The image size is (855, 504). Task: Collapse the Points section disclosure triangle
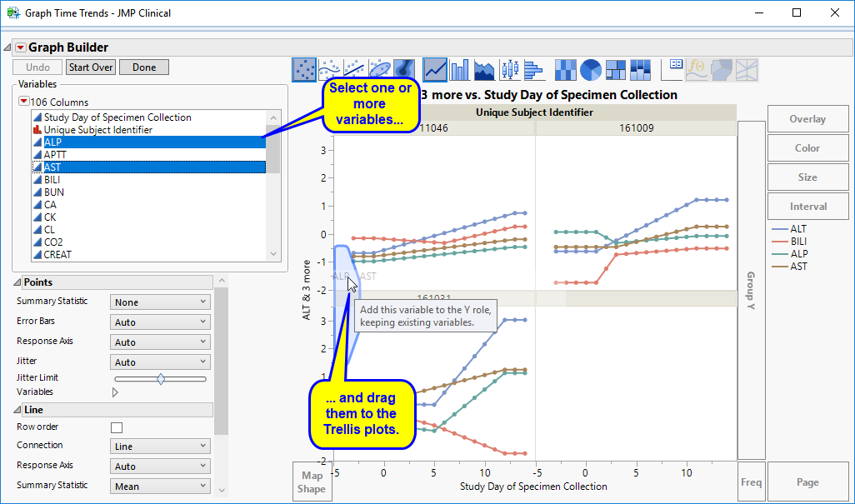[17, 283]
